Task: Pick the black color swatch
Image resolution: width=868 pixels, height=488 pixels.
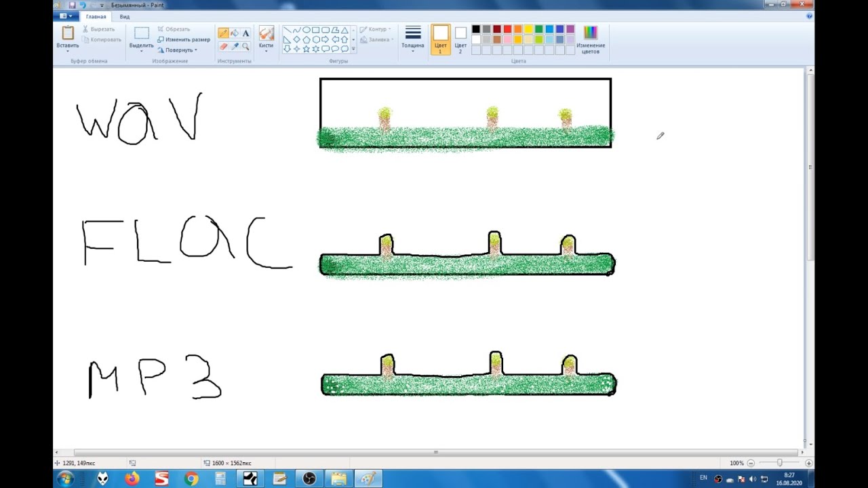Action: 476,29
